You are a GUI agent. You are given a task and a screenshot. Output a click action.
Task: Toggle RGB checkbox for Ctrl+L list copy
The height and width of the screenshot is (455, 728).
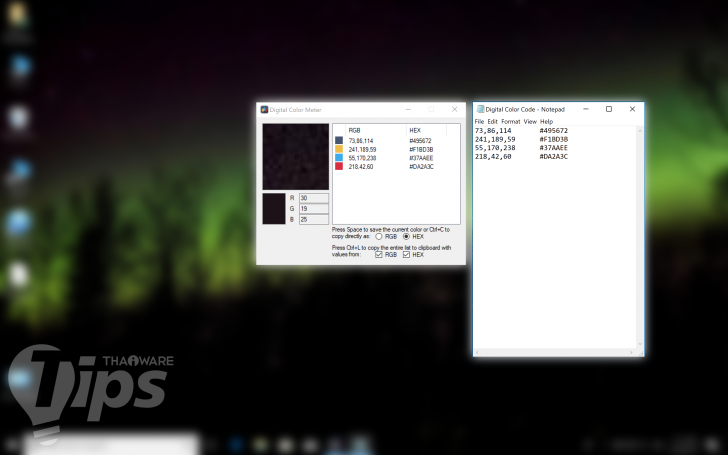379,255
